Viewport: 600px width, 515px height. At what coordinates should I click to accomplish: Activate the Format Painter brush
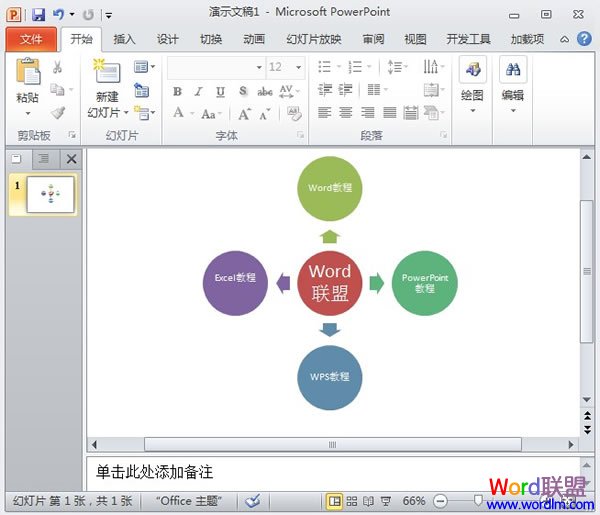pyautogui.click(x=58, y=112)
